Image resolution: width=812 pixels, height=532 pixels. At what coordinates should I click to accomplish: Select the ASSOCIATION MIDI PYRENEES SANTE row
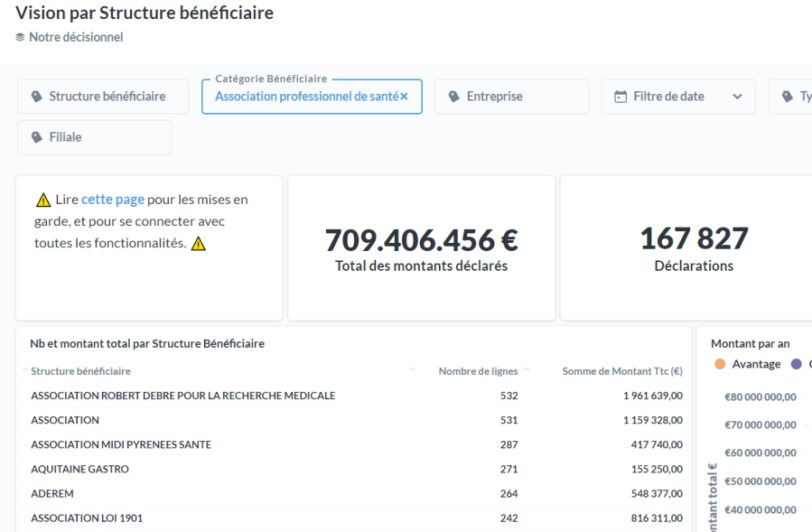point(121,444)
